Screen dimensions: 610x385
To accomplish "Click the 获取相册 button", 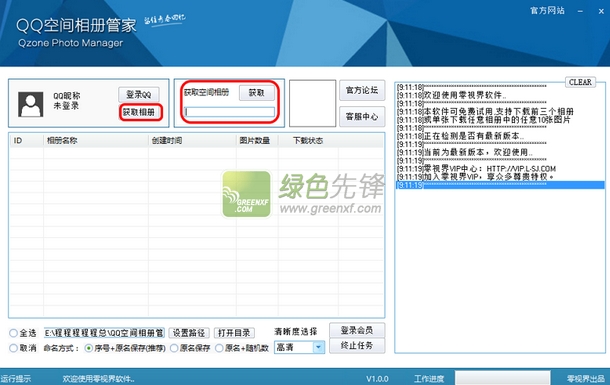I will tap(139, 112).
